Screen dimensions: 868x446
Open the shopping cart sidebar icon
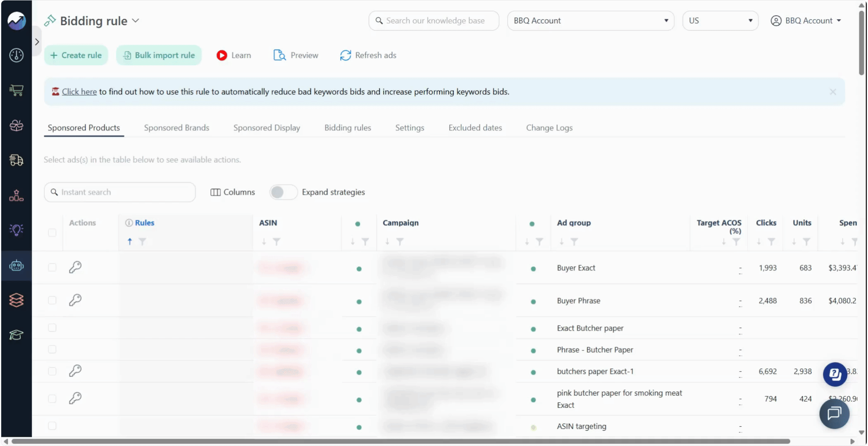(x=17, y=90)
